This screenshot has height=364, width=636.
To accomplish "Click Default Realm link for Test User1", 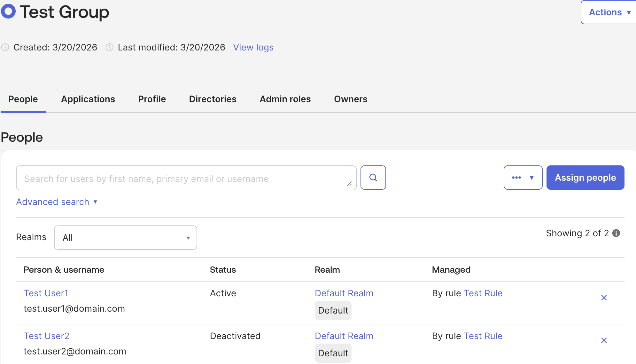I will click(344, 293).
